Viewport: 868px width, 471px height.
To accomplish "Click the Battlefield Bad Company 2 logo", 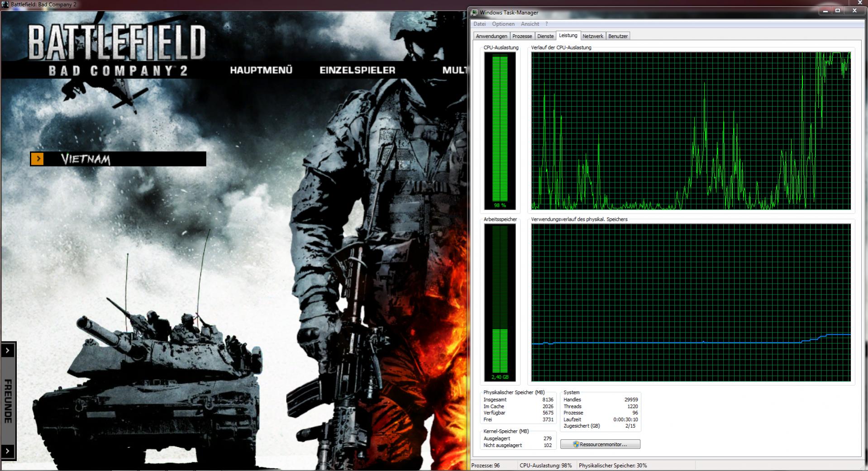I will [x=117, y=50].
